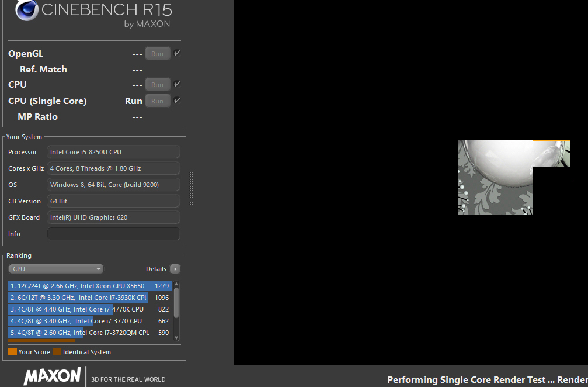
Task: Click the brown Identical System legend swatch
Action: tap(57, 352)
